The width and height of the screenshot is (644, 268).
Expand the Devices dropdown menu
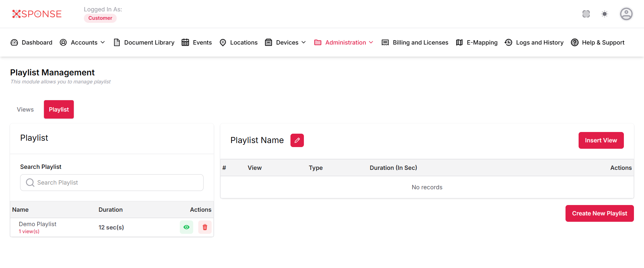[x=286, y=43]
